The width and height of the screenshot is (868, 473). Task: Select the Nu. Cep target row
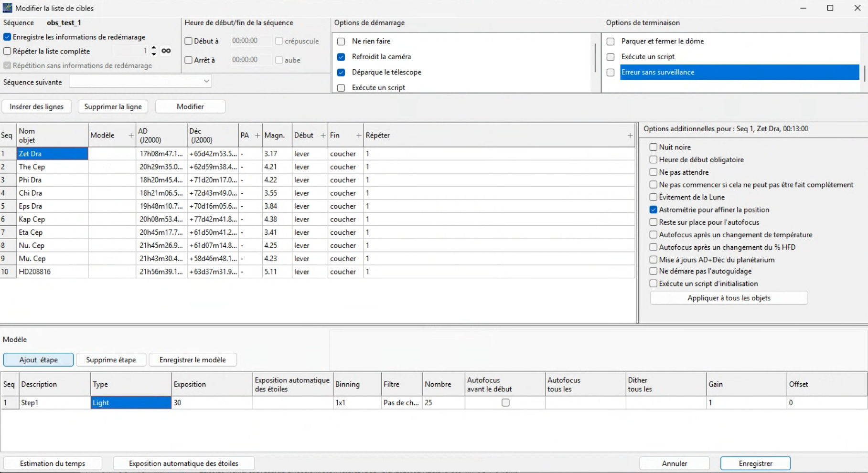coord(318,246)
